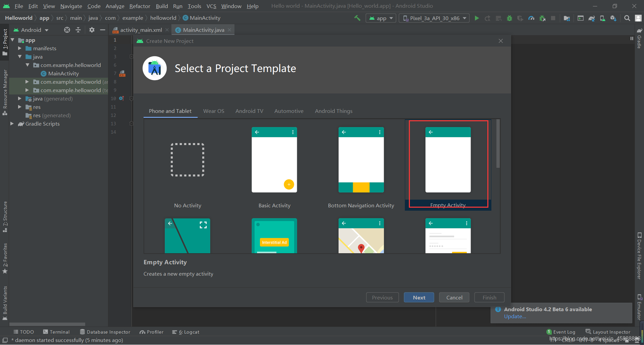Open the File menu
The height and width of the screenshot is (345, 644).
click(19, 6)
